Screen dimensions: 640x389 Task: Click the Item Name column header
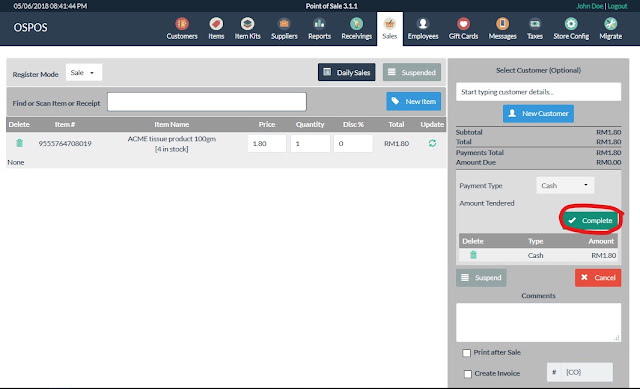pos(171,124)
